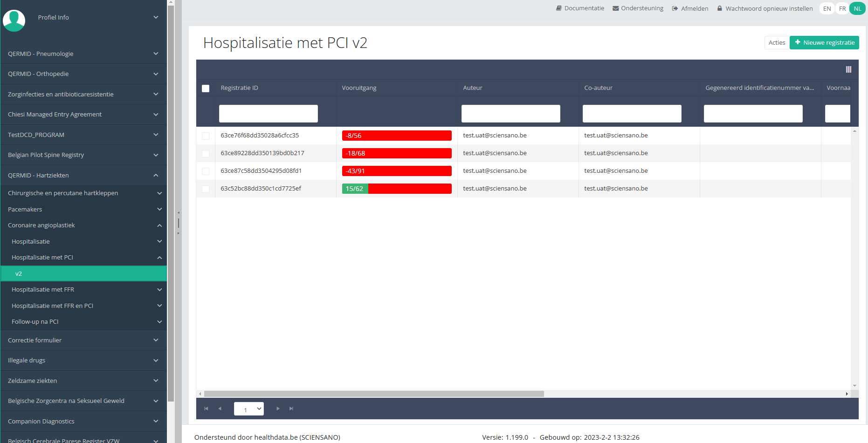Viewport: 868px width, 443px height.
Task: Select checkbox for registration 63c52bc88dd350c1cd7725ef
Action: 206,189
